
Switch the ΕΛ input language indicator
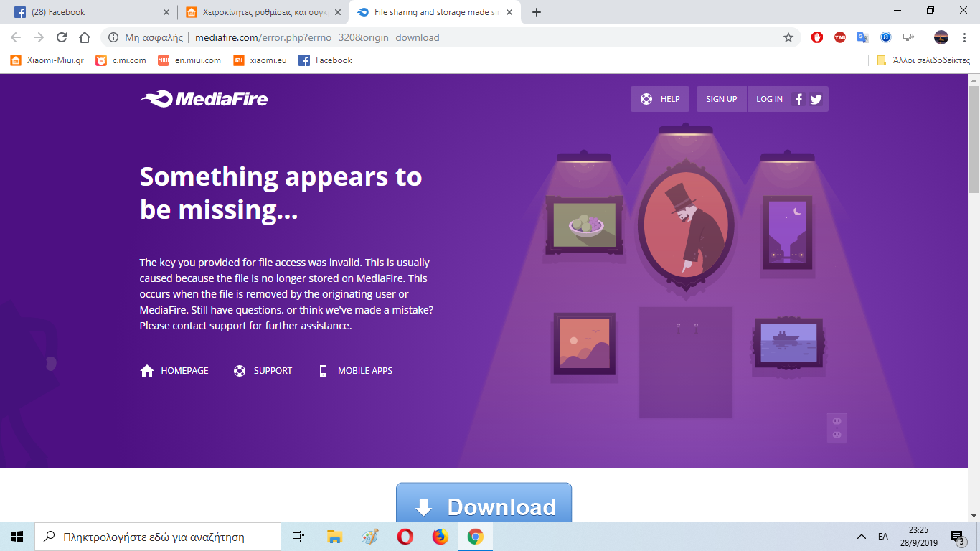[x=883, y=537]
